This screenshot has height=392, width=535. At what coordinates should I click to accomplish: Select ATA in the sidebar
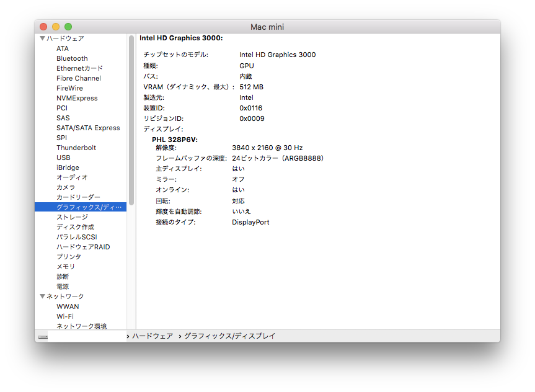63,48
